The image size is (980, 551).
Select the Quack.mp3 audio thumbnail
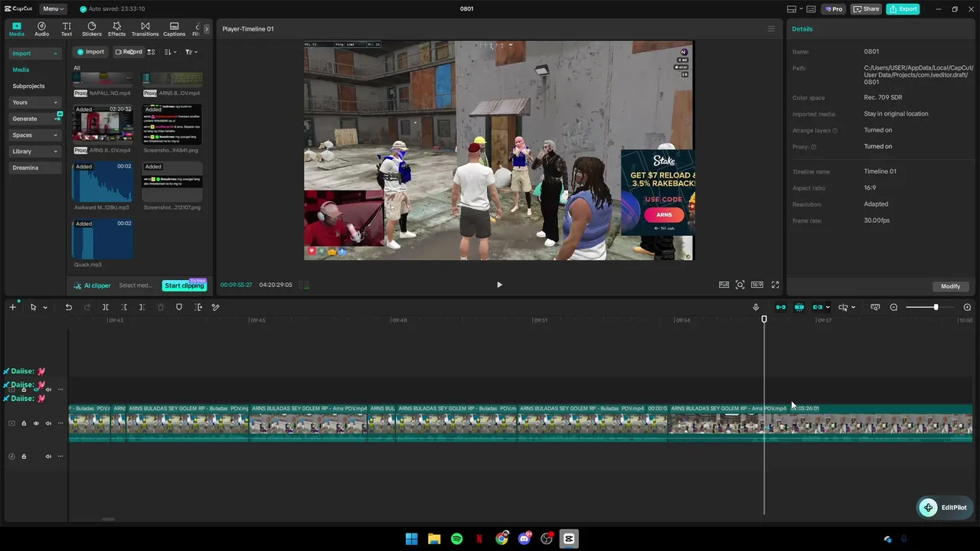tap(102, 239)
